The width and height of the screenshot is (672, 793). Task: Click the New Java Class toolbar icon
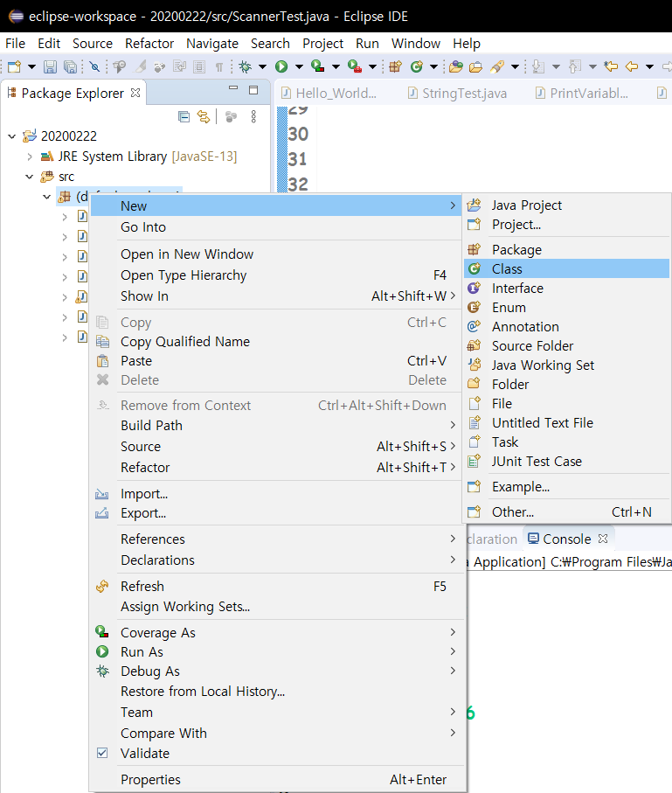point(416,66)
